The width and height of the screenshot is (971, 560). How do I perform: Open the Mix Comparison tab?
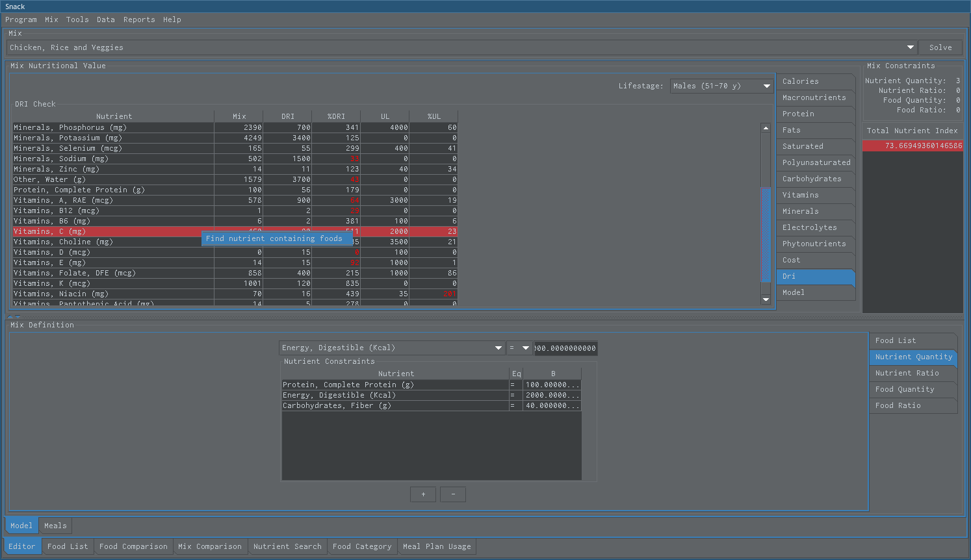coord(210,546)
